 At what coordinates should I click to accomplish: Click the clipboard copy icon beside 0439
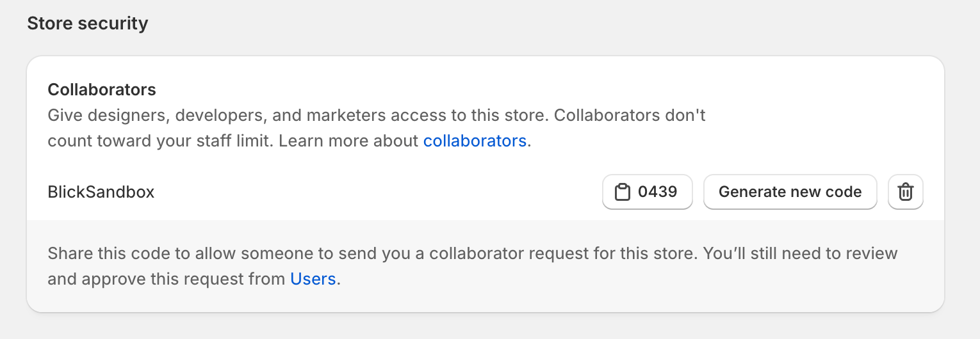click(x=622, y=192)
